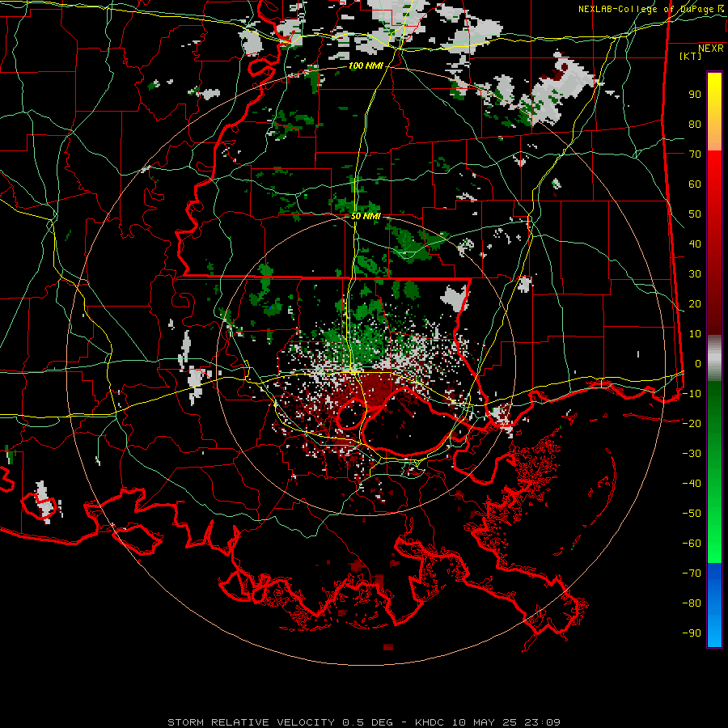Click the 100 NMI range ring label
Image resolution: width=728 pixels, height=728 pixels.
(x=366, y=66)
